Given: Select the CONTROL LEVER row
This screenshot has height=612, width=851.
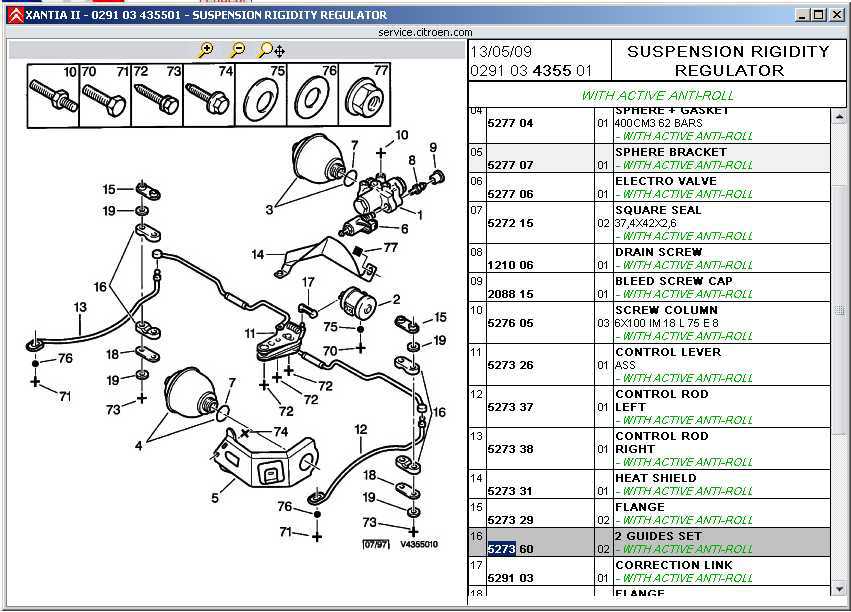Looking at the screenshot, I should pos(650,365).
